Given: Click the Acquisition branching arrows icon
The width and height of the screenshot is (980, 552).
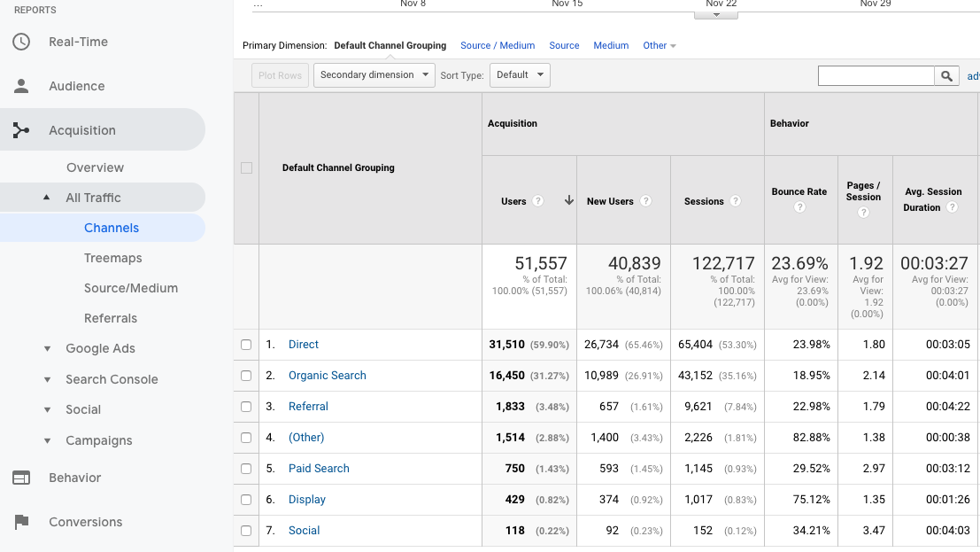Looking at the screenshot, I should (x=20, y=130).
